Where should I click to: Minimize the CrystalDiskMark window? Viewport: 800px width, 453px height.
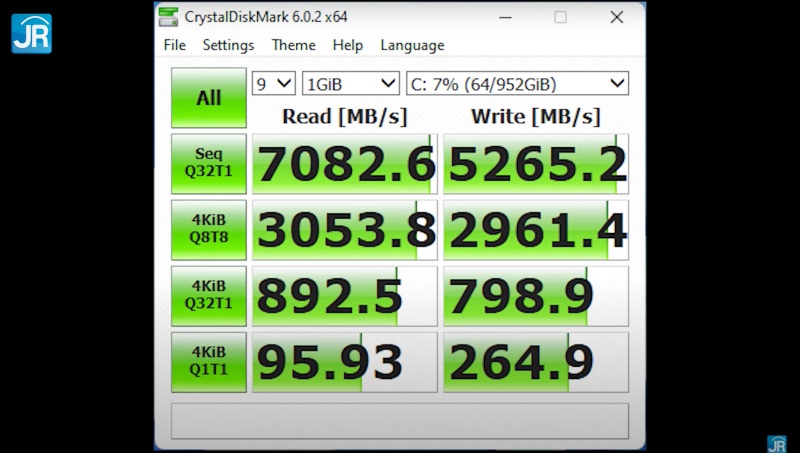point(505,17)
